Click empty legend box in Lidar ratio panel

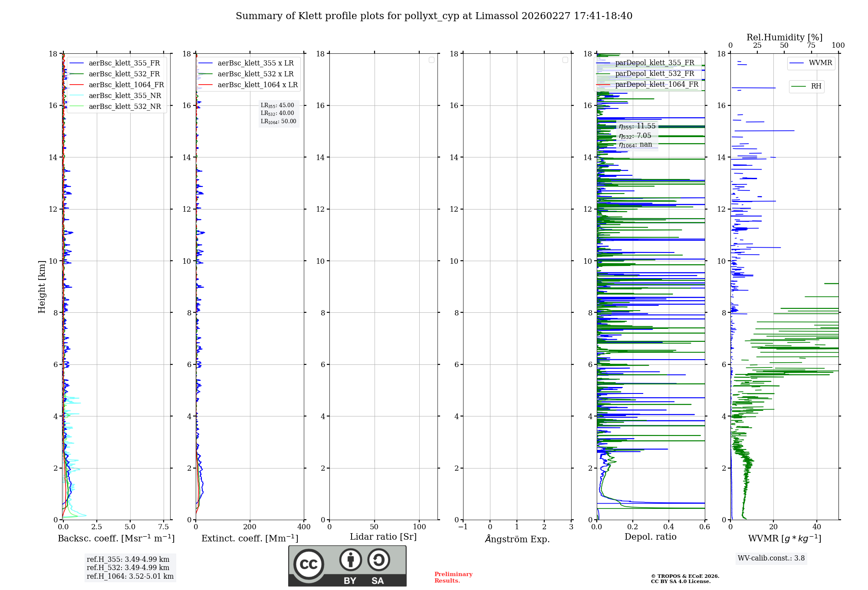431,60
